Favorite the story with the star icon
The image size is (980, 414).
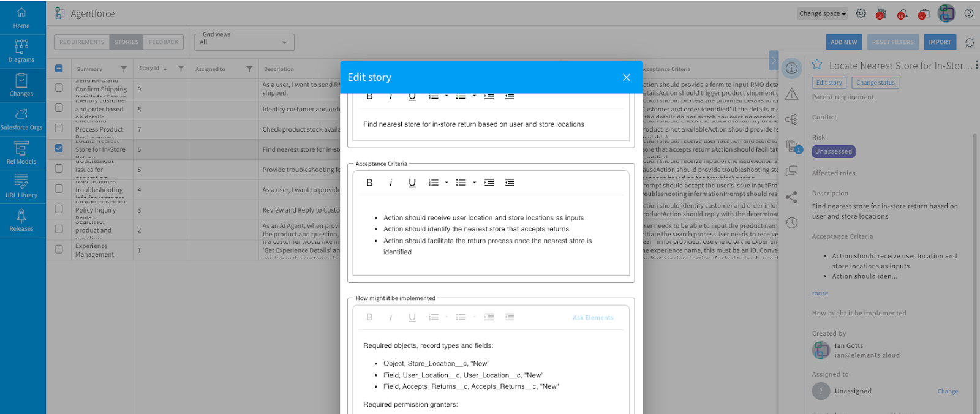pyautogui.click(x=817, y=64)
